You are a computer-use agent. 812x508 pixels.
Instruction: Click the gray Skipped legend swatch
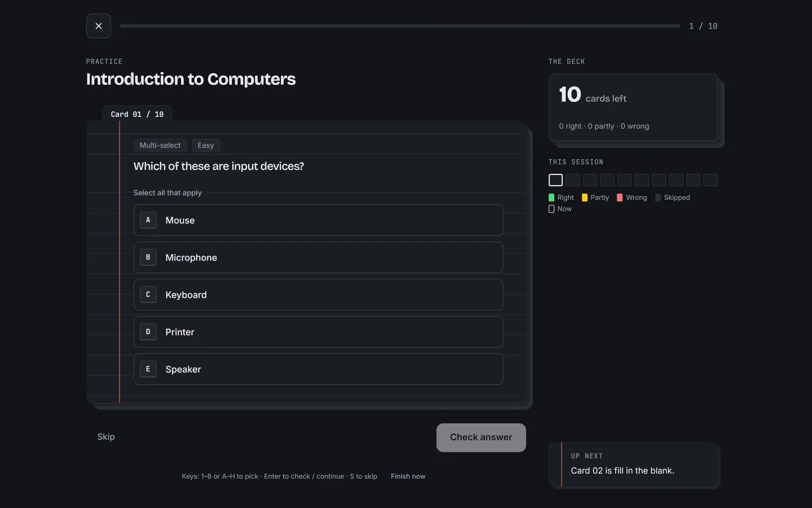pyautogui.click(x=658, y=198)
